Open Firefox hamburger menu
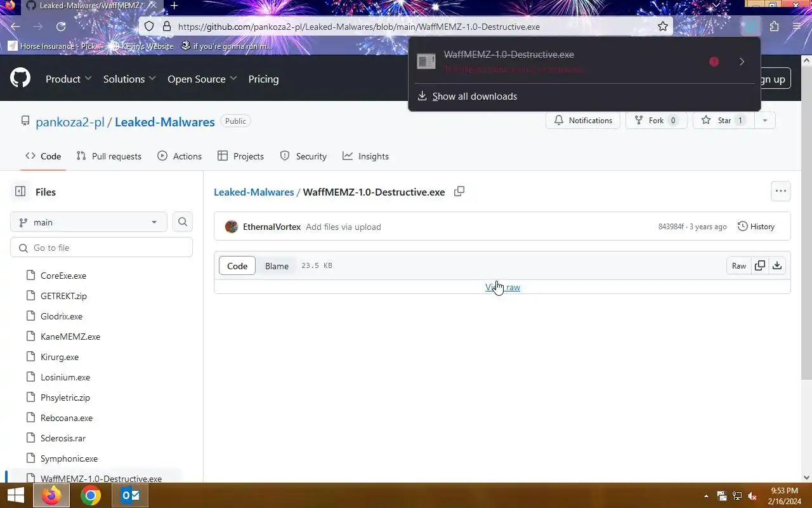The width and height of the screenshot is (812, 508). coord(797,27)
